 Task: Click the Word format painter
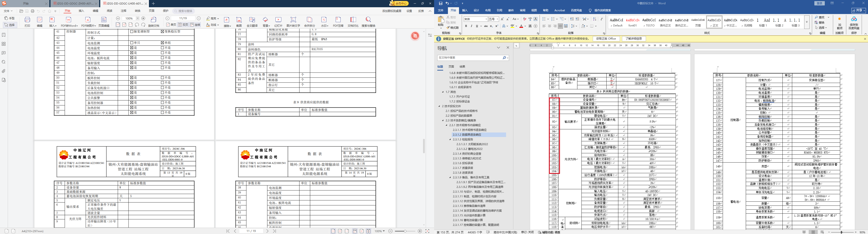452,28
